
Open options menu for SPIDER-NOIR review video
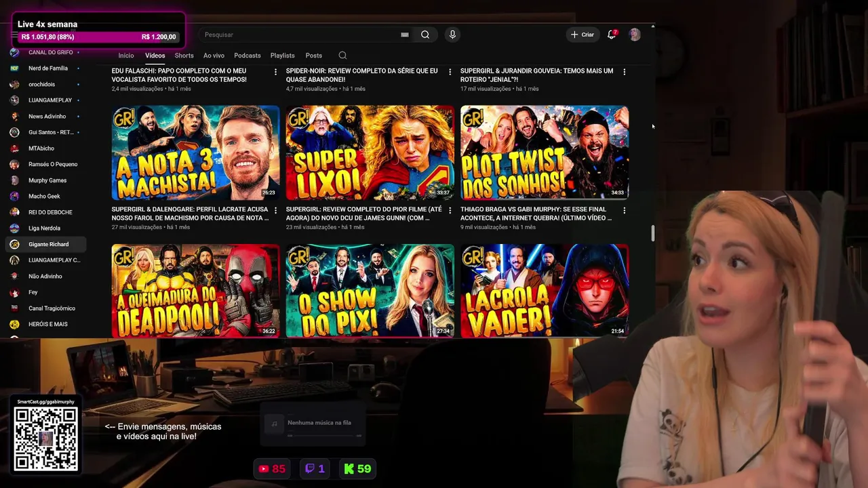(450, 71)
